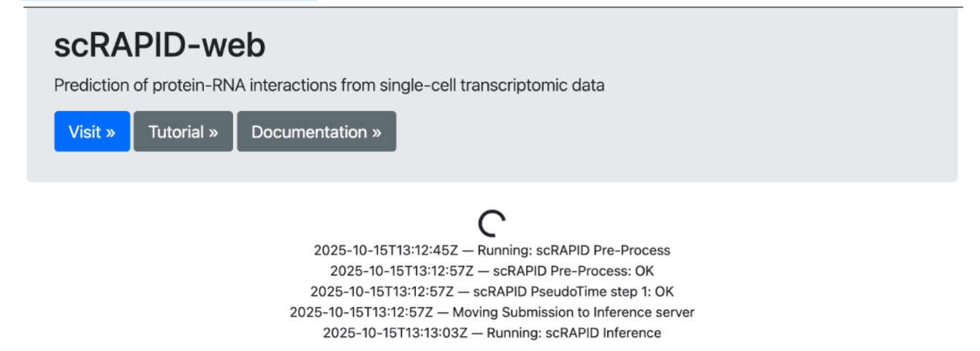Open the Tutorial » page
The height and width of the screenshot is (351, 980).
[183, 132]
